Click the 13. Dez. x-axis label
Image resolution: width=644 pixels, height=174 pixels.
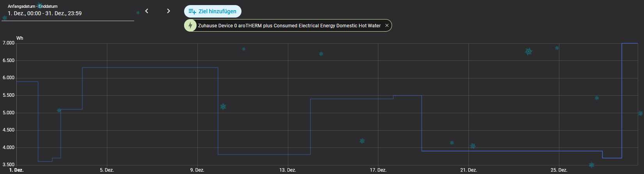(287, 170)
